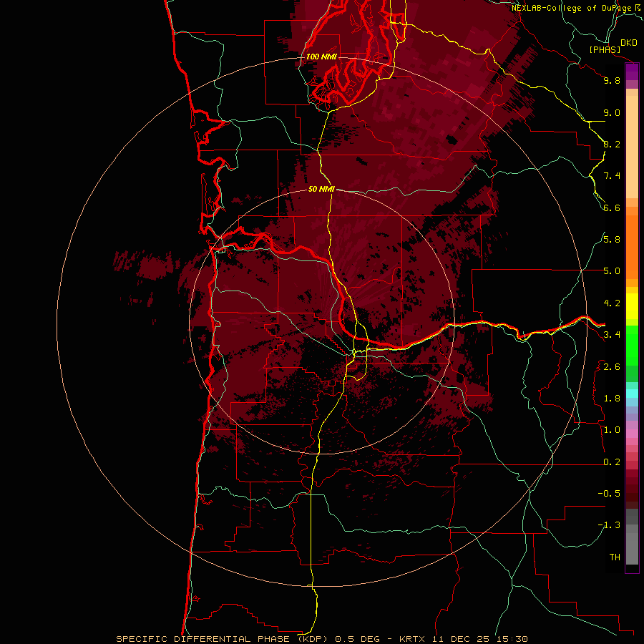Image resolution: width=644 pixels, height=644 pixels.
Task: Click the 7.4 scale value
Action: click(x=612, y=176)
